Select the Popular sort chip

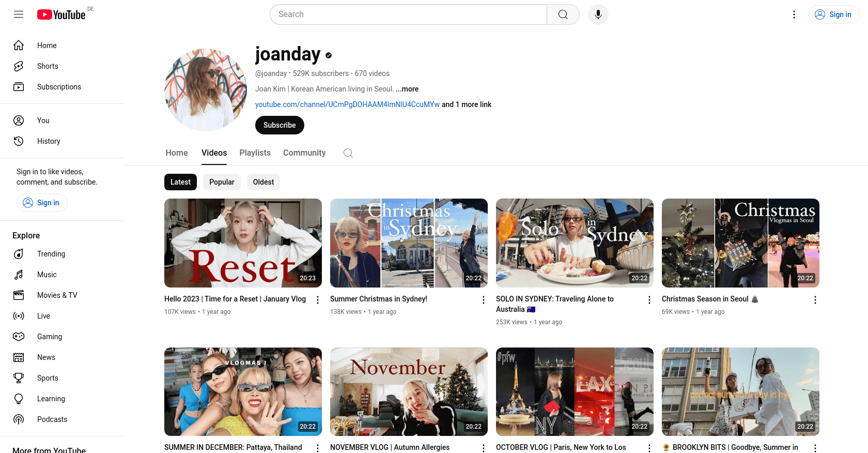[x=222, y=182]
